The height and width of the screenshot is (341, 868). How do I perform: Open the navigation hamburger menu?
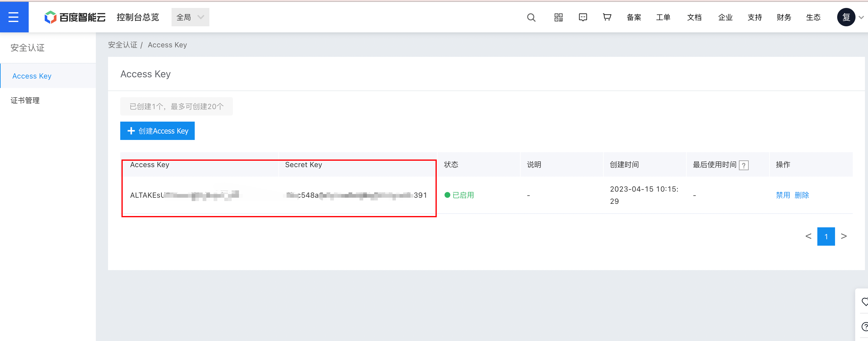click(x=14, y=17)
